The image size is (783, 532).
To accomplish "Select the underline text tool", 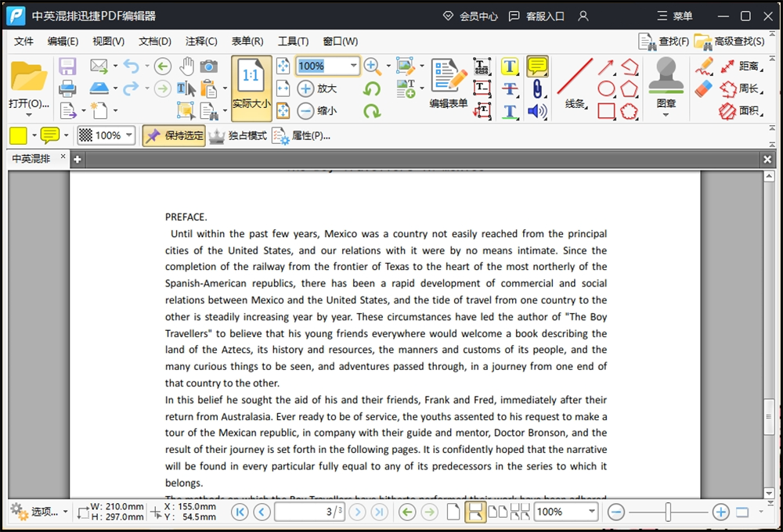I will click(x=510, y=111).
